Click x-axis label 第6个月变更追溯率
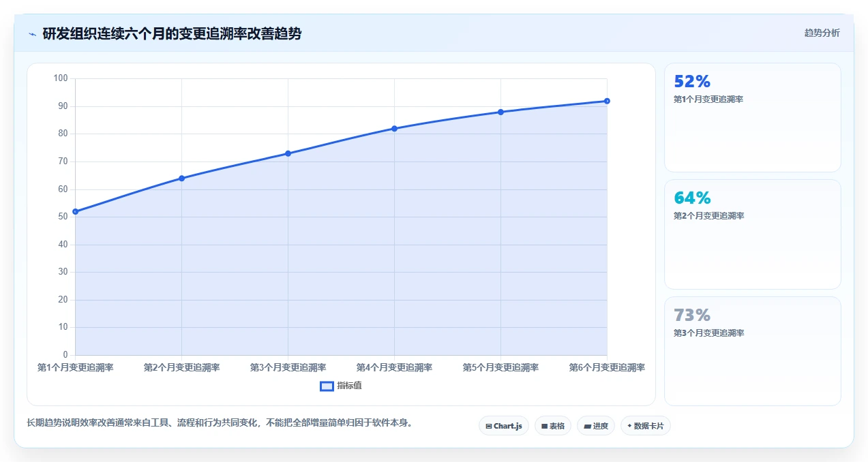This screenshot has height=462, width=868. [x=607, y=367]
